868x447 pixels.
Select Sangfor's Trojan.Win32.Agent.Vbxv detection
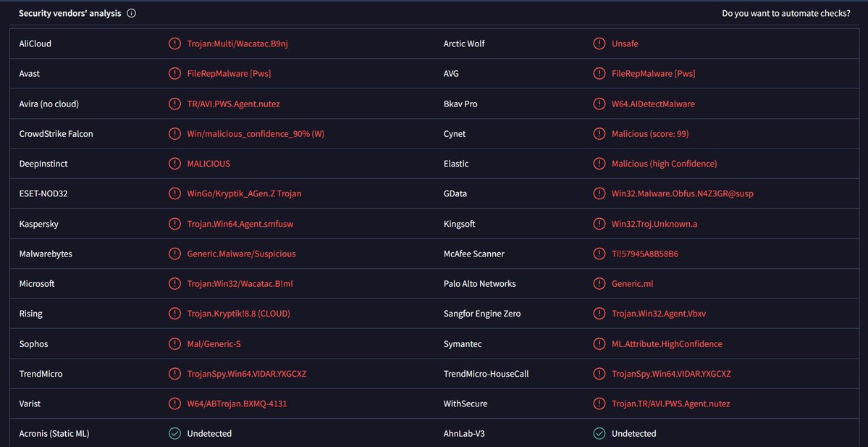click(x=659, y=314)
